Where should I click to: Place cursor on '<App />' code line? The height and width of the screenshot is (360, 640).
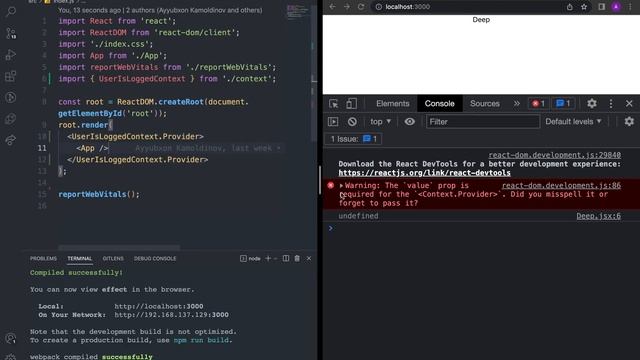(92, 148)
